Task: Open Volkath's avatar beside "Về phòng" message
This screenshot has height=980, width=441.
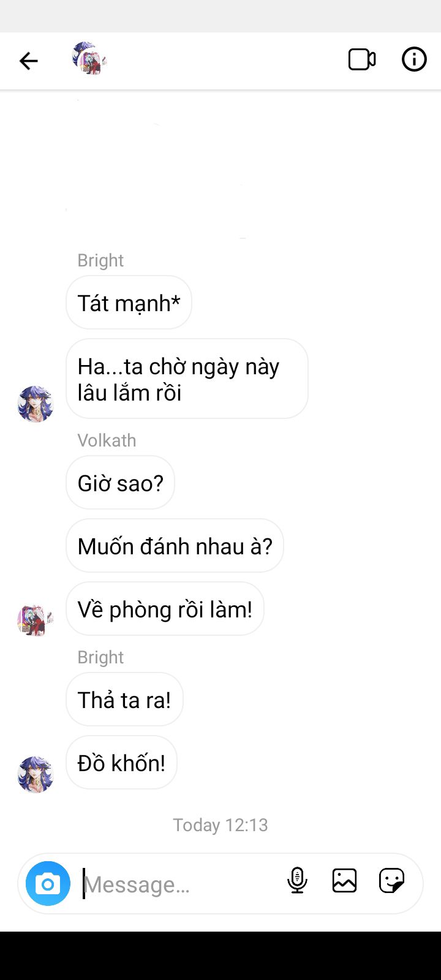Action: tap(36, 619)
